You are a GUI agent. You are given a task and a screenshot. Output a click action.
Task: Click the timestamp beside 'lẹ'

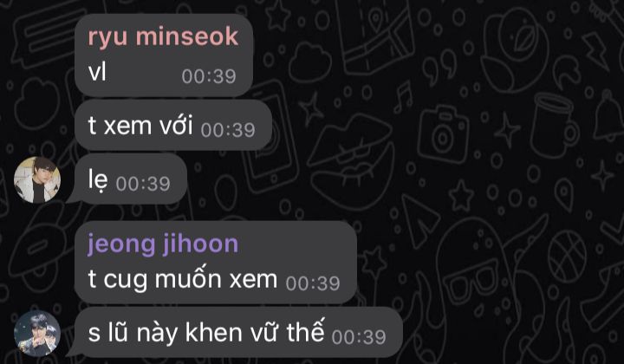(143, 184)
